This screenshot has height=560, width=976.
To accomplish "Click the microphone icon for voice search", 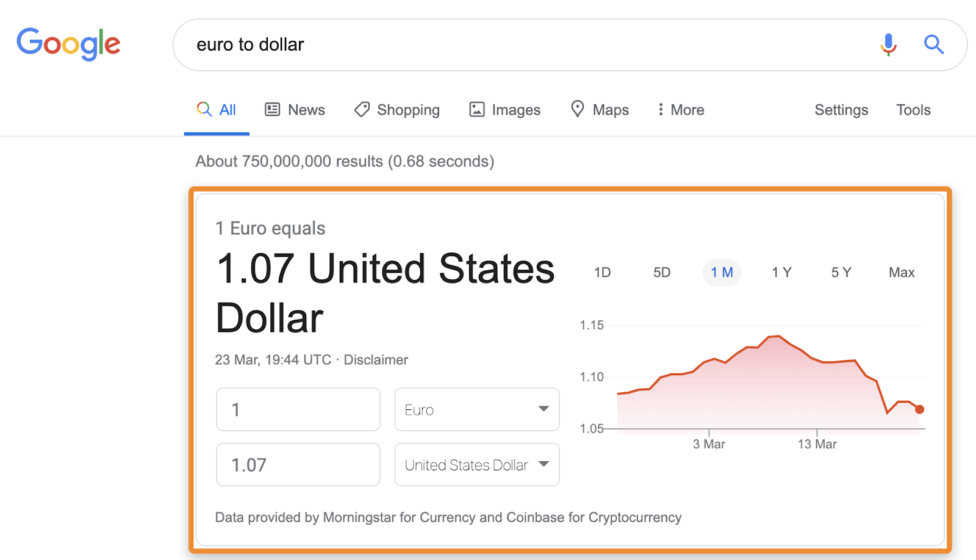I will pos(888,45).
